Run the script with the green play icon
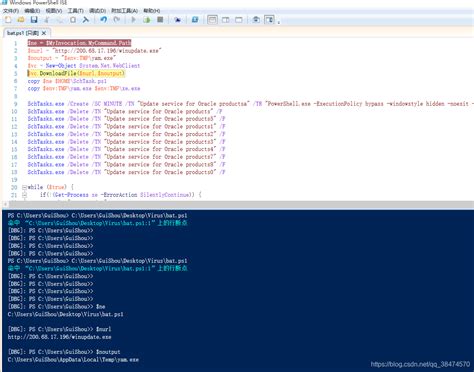This screenshot has width=474, height=372. (133, 20)
